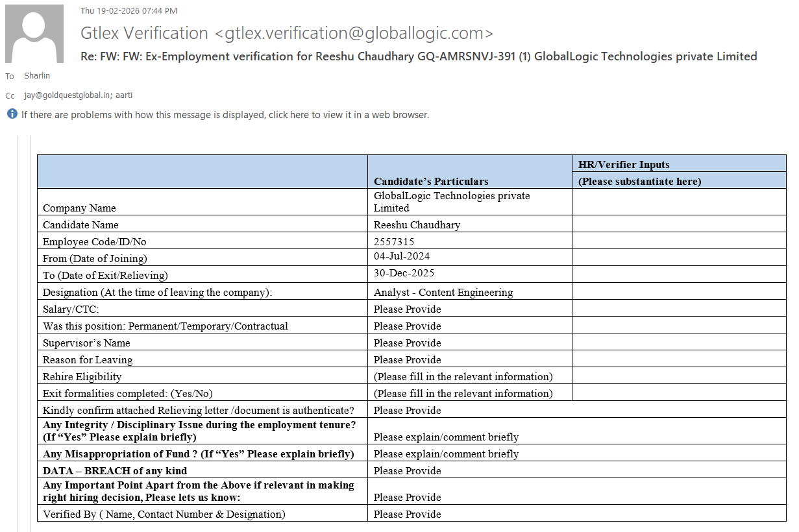This screenshot has height=532, width=799.
Task: Click the sender's profile avatar picture
Action: [34, 34]
